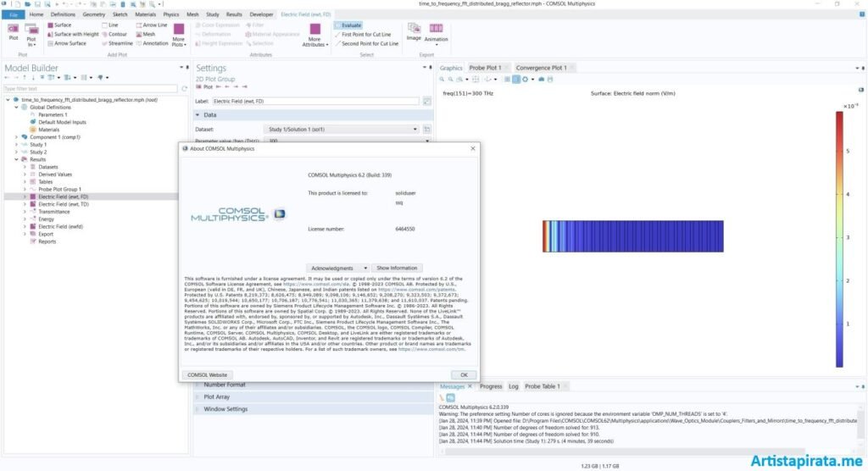Select the Transmittance tree node

[x=53, y=212]
